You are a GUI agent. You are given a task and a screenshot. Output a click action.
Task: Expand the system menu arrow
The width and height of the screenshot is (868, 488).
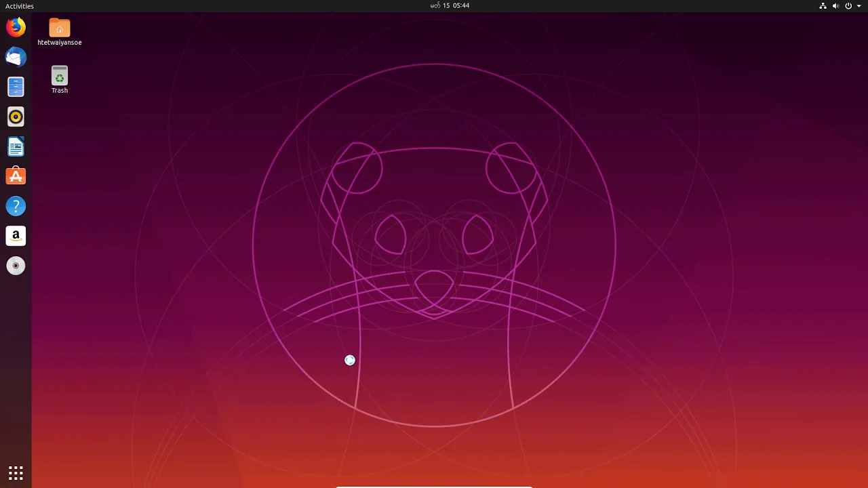[x=859, y=5]
